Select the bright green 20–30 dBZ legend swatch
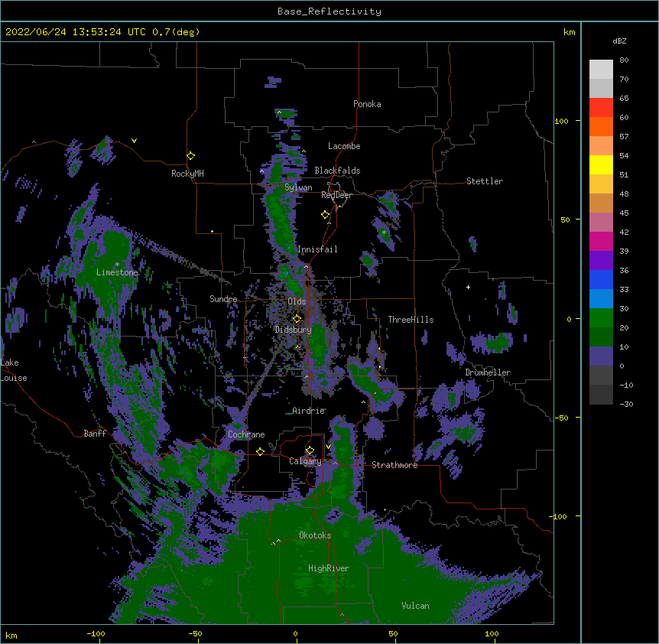659x644 pixels. point(601,318)
